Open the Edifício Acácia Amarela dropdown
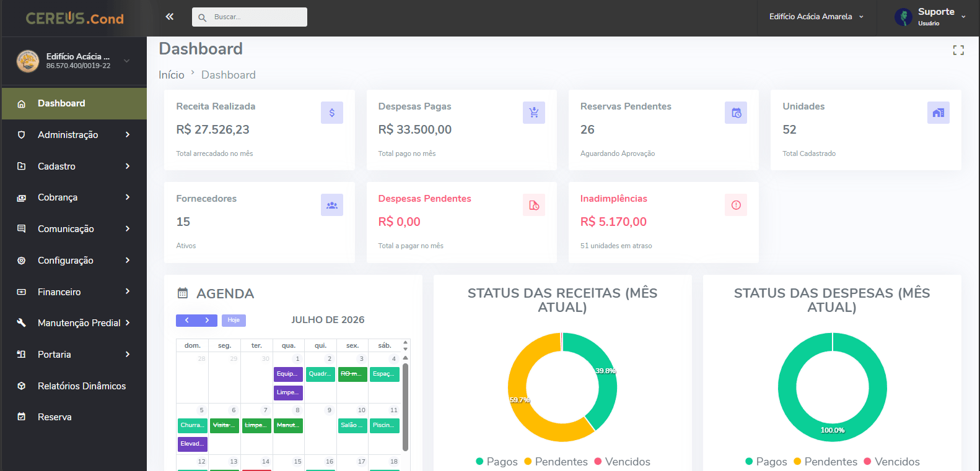 click(x=816, y=17)
